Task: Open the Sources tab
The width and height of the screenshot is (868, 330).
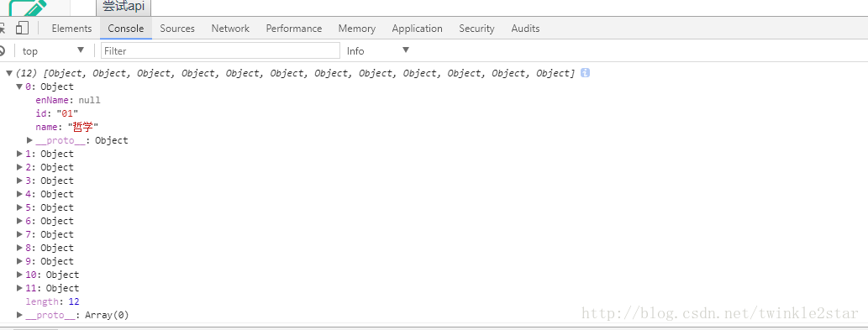Action: [x=177, y=29]
